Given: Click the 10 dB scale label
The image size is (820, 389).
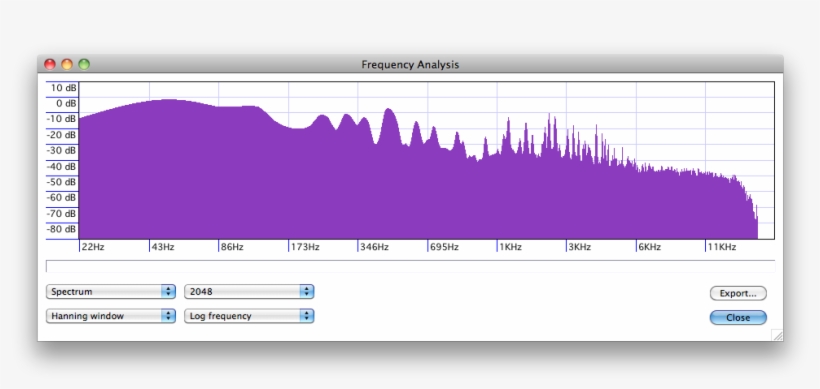Looking at the screenshot, I should click(x=63, y=88).
